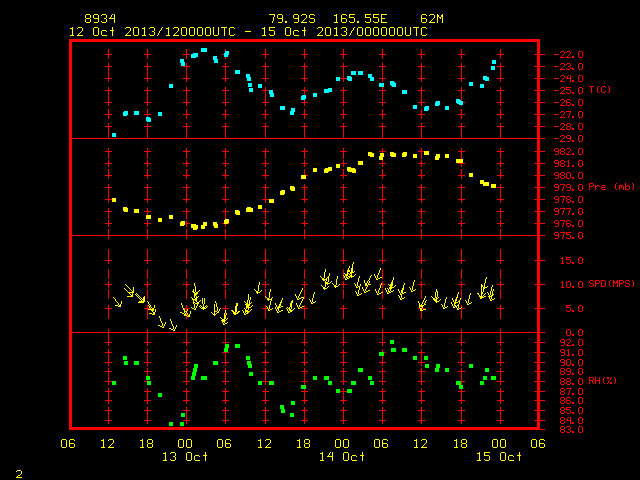Viewport: 640px width, 480px height.
Task: Select the 14 Oct date label
Action: point(342,457)
